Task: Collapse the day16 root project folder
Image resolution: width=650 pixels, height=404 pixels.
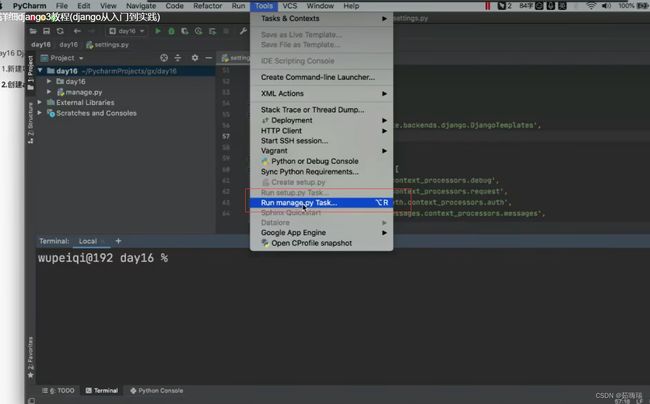Action: pyautogui.click(x=40, y=71)
